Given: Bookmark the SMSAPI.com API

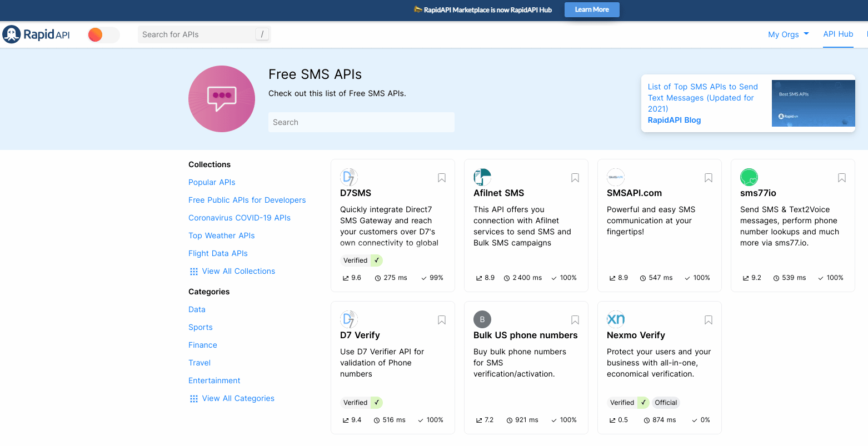Looking at the screenshot, I should click(709, 178).
